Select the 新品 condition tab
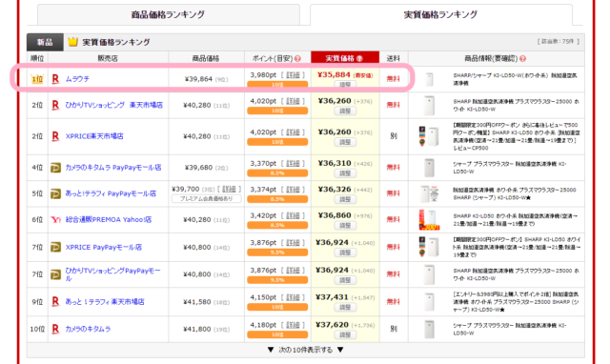The width and height of the screenshot is (610, 364). pos(45,42)
